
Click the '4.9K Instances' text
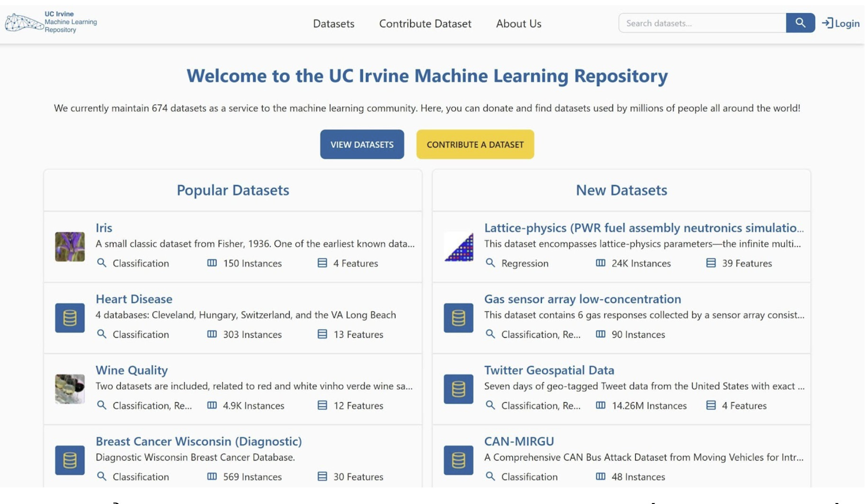click(253, 405)
